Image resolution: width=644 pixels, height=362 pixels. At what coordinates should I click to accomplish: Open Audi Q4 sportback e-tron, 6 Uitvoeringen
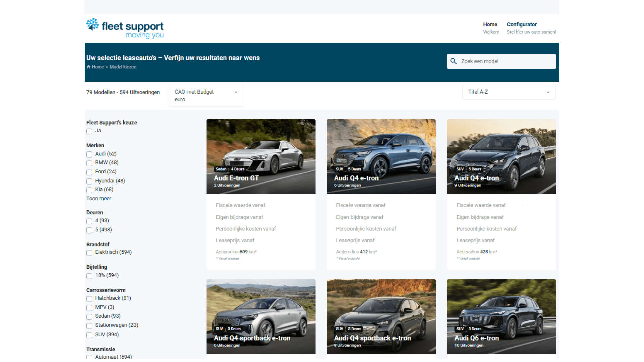click(x=261, y=316)
